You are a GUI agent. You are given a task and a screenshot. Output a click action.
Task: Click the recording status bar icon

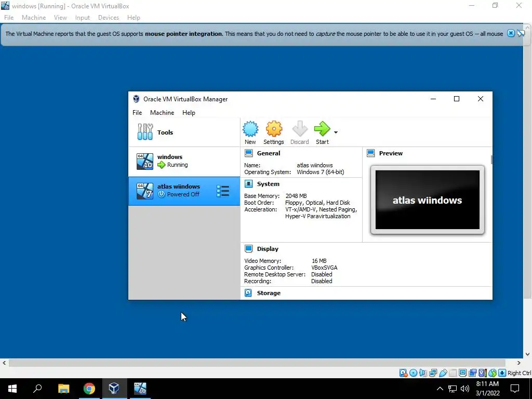[472, 373]
